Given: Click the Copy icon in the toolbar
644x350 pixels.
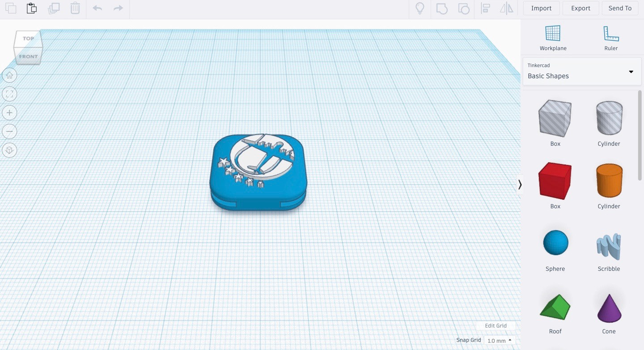Looking at the screenshot, I should point(10,8).
